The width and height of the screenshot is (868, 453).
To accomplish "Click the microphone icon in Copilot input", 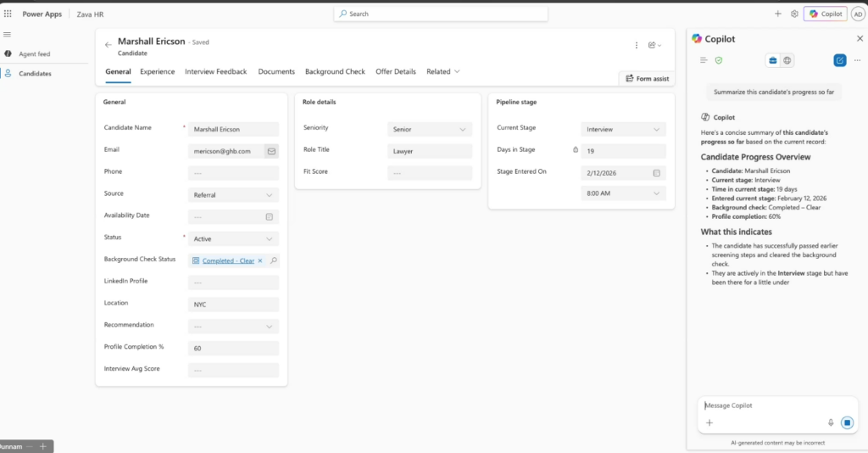I will pos(831,422).
